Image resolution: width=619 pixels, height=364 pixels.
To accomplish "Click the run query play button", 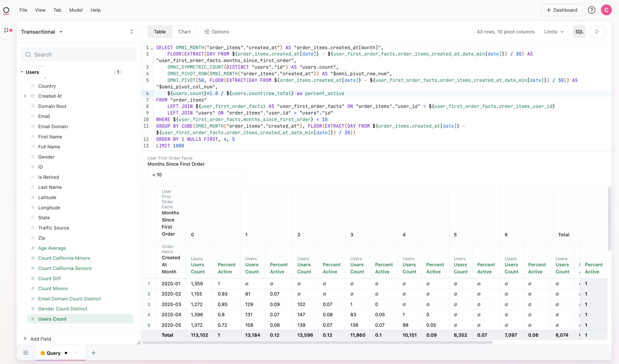I will (x=597, y=32).
